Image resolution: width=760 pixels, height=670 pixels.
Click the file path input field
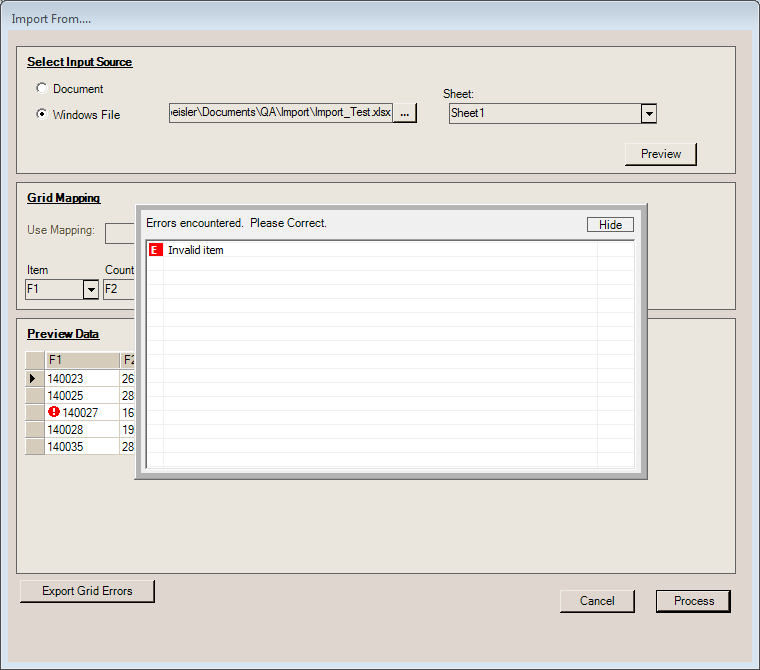pyautogui.click(x=281, y=113)
